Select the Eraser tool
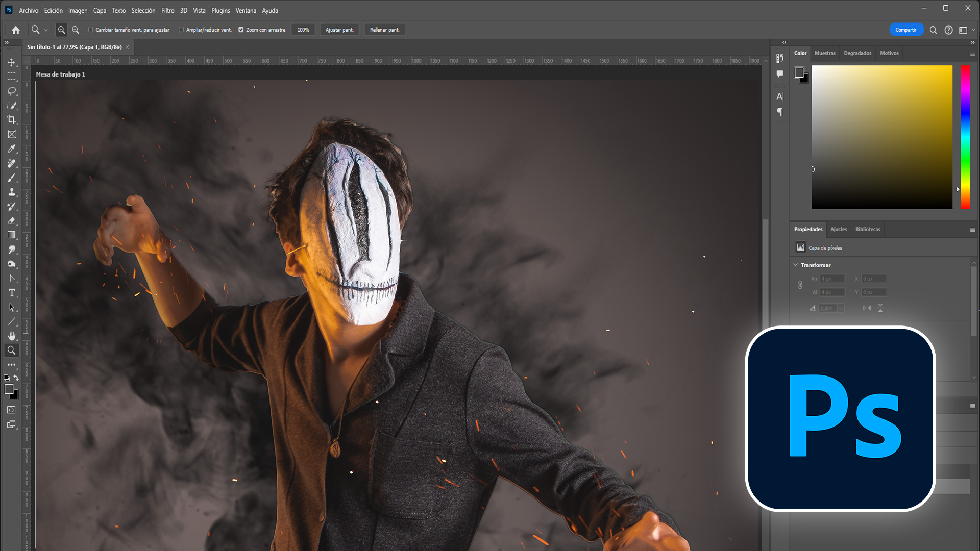 point(11,221)
